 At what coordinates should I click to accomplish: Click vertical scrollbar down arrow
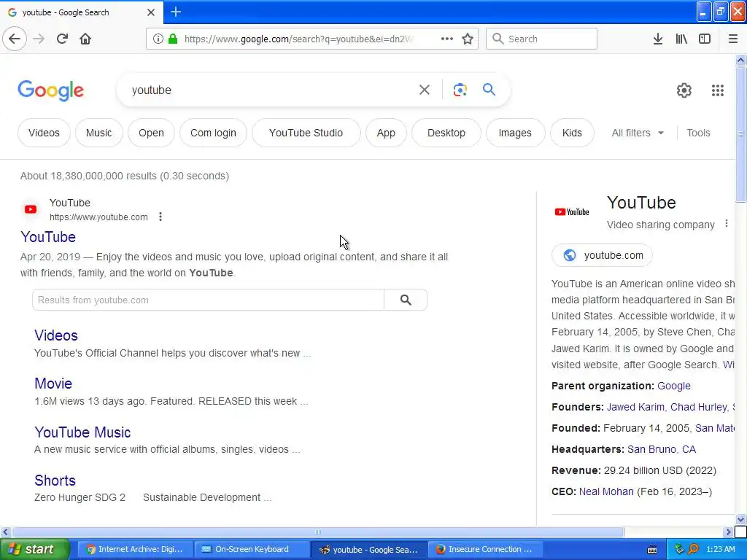740,519
